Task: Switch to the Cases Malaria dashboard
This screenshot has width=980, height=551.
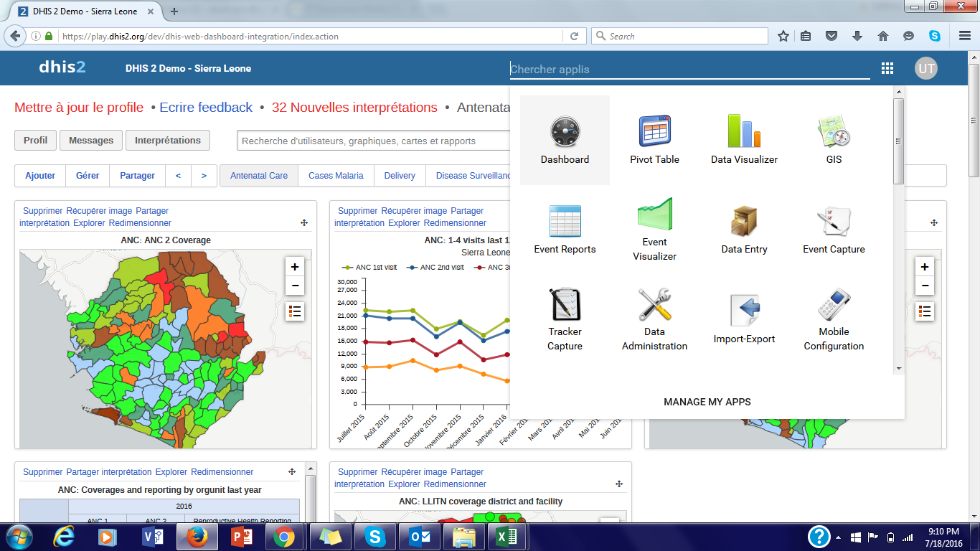Action: [336, 176]
